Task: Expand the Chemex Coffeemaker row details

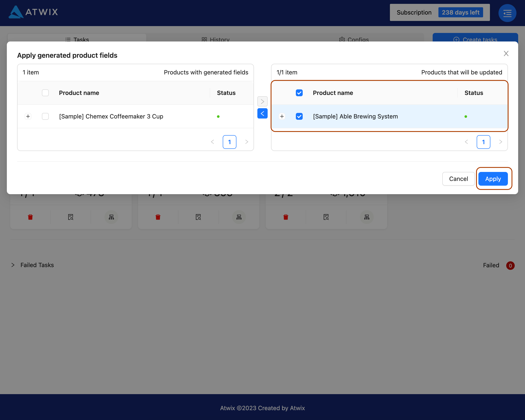Action: click(x=28, y=117)
